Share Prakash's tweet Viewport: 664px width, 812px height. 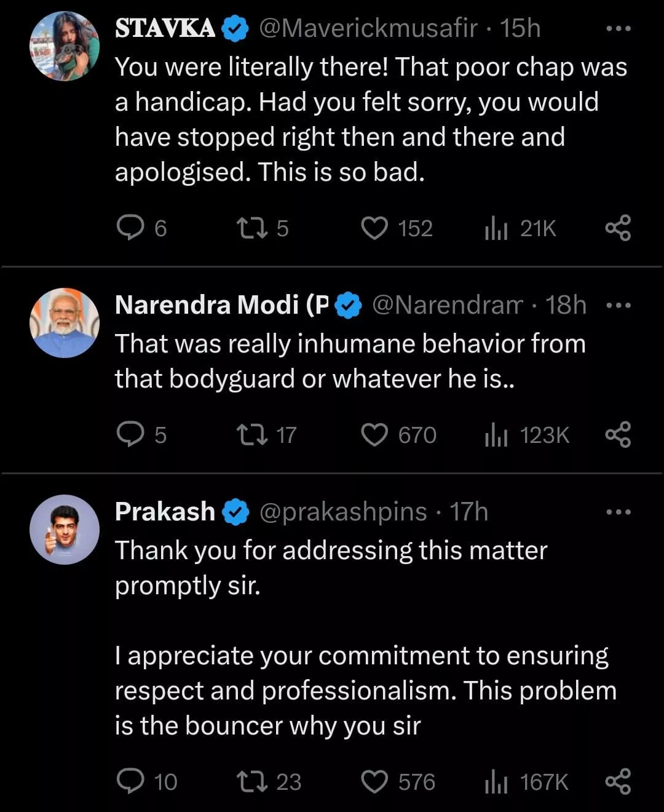click(618, 782)
